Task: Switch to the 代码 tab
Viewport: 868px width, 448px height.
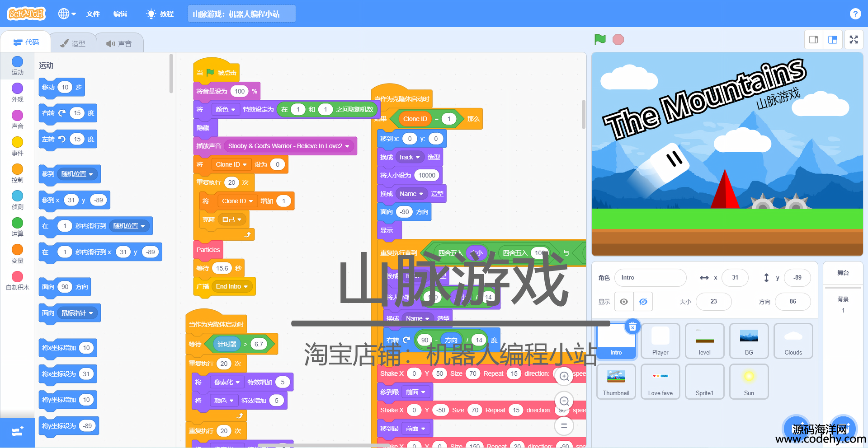Action: click(26, 42)
